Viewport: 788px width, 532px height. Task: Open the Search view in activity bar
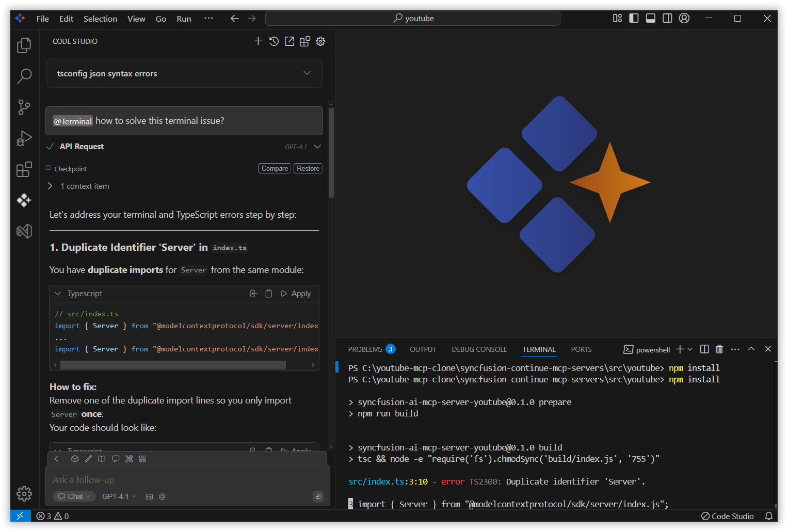tap(24, 76)
